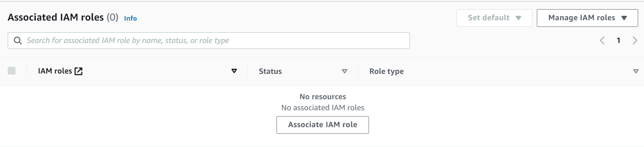The image size is (644, 147).
Task: Go to the previous page chevron
Action: coord(602,40)
